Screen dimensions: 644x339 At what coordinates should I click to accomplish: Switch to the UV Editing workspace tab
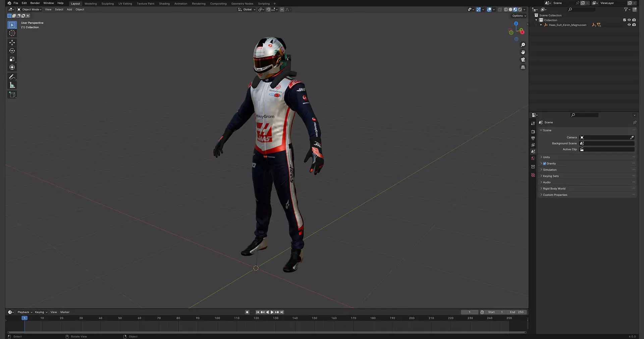tap(125, 4)
